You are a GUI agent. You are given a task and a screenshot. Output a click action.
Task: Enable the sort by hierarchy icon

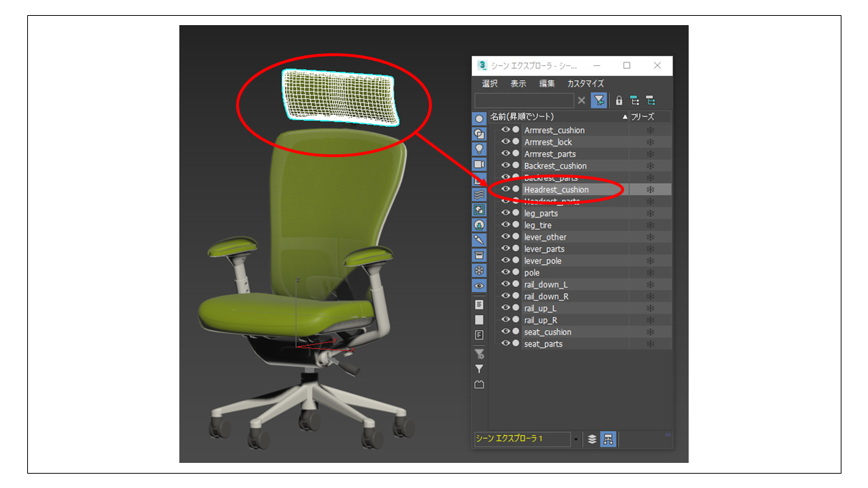(608, 439)
